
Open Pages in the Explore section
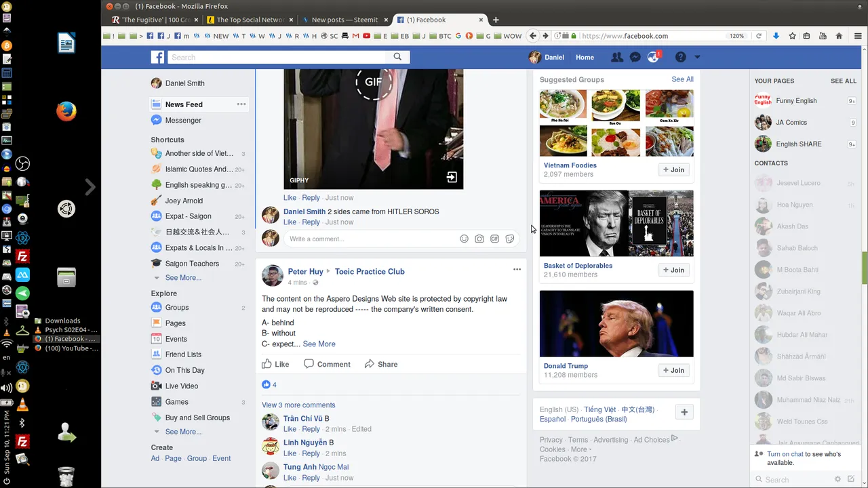(175, 323)
